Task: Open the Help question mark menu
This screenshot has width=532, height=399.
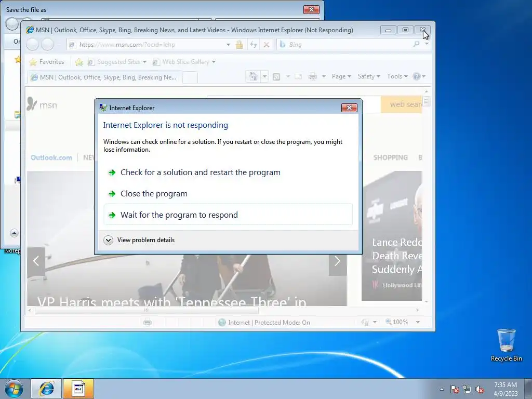Action: pyautogui.click(x=419, y=76)
